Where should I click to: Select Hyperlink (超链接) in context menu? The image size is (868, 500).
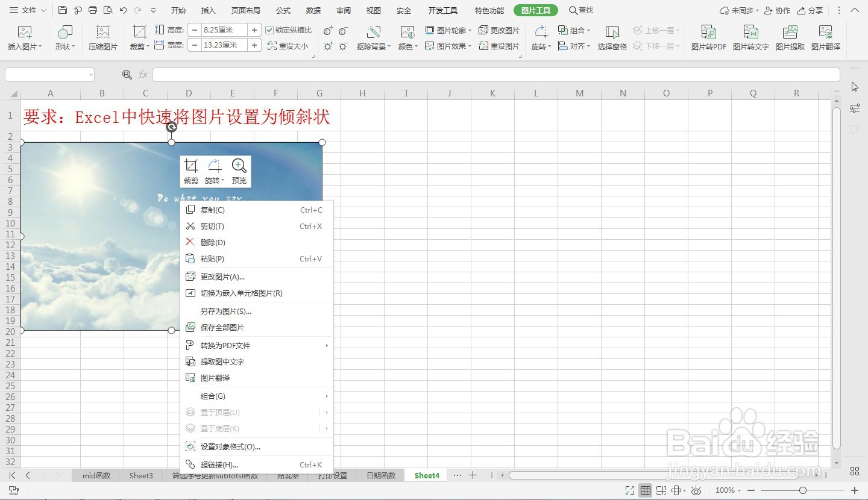[257, 464]
